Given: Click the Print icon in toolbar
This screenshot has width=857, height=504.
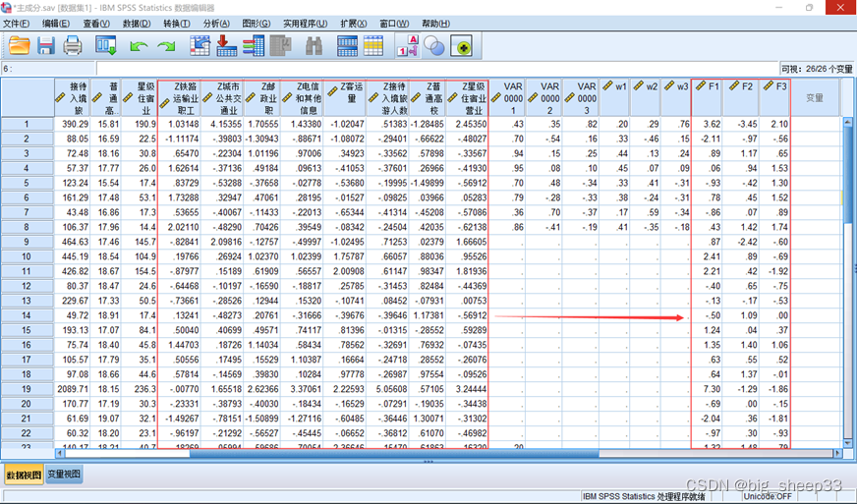Looking at the screenshot, I should point(73,45).
